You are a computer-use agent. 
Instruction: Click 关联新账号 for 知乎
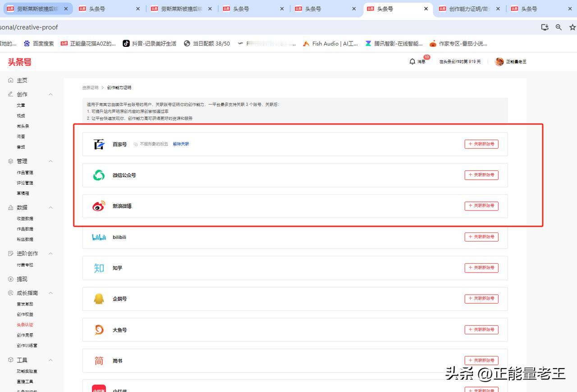tap(481, 268)
